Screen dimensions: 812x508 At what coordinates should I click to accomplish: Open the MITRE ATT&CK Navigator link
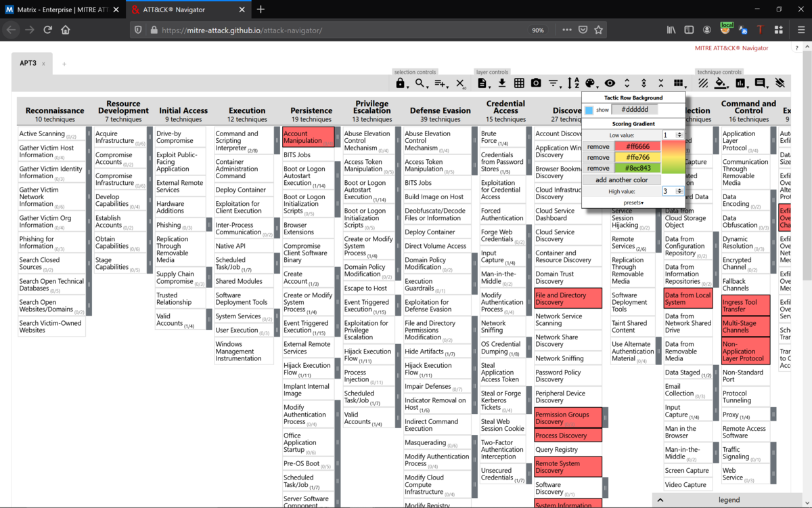coord(731,48)
